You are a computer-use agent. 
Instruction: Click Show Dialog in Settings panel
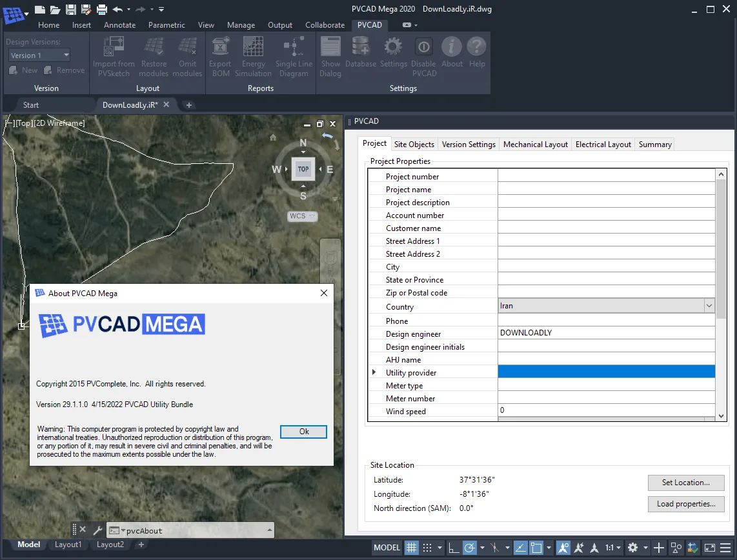[x=330, y=57]
